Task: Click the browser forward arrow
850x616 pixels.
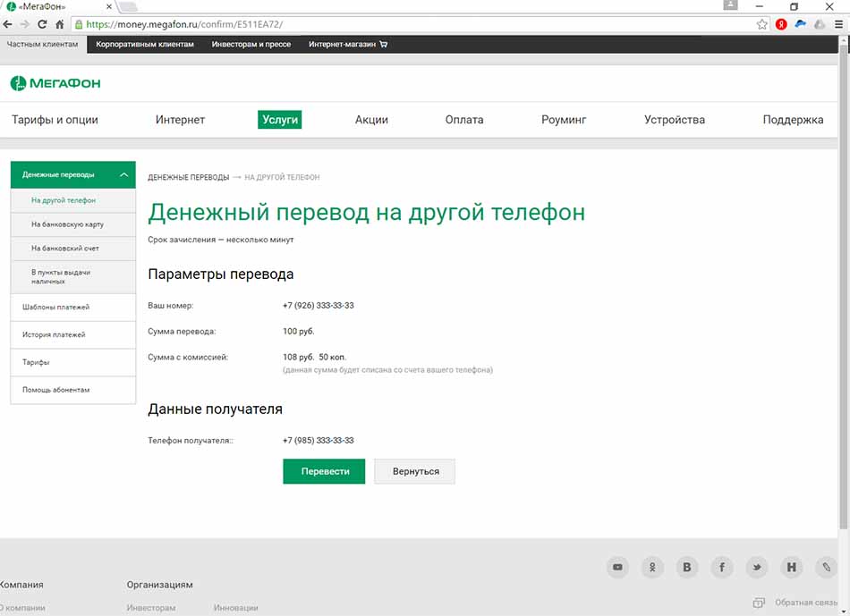Action: [24, 24]
